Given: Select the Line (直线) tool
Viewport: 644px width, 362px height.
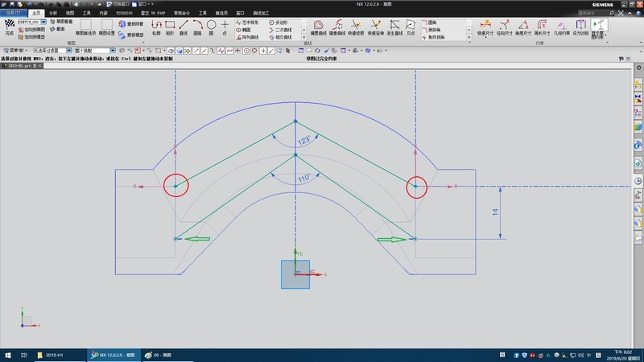Looking at the screenshot, I should tap(184, 27).
